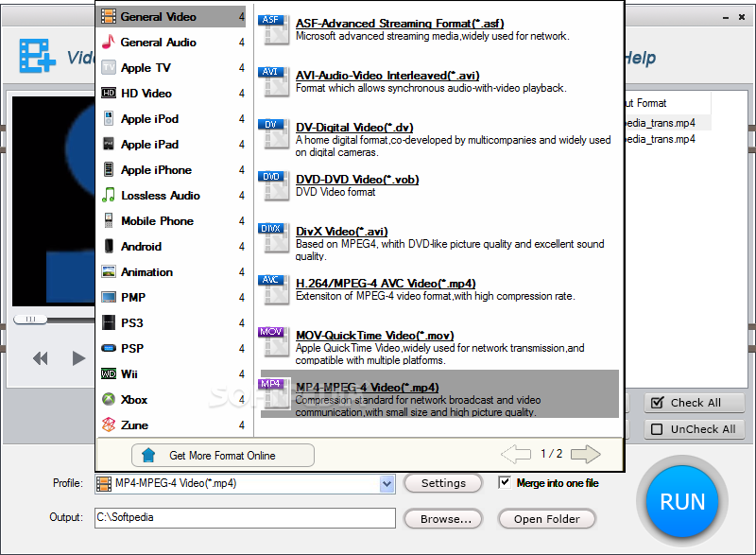The height and width of the screenshot is (555, 756).
Task: Click Get More Format Online button
Action: [x=223, y=455]
